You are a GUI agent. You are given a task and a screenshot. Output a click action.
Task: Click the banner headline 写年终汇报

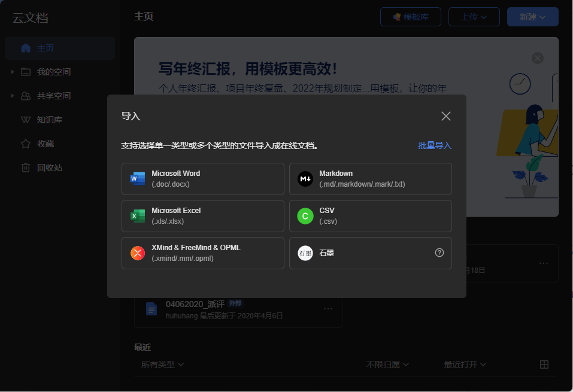(x=247, y=69)
